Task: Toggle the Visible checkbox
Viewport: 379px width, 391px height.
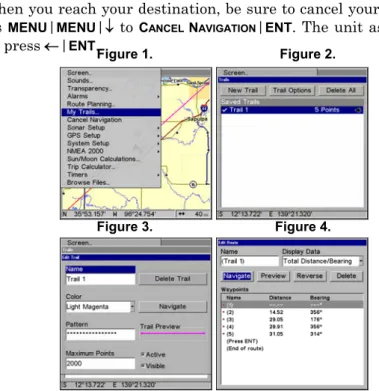Action: 143,366
